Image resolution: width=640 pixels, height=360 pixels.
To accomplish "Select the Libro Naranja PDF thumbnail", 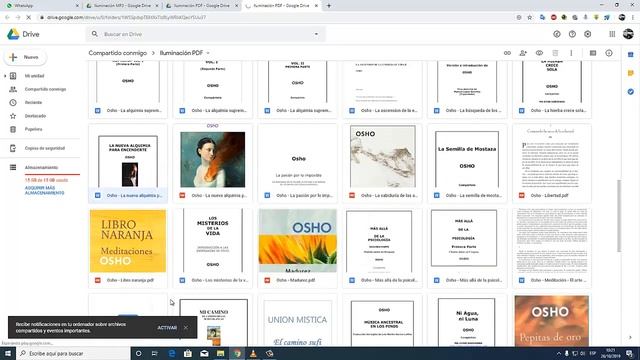I will point(128,248).
